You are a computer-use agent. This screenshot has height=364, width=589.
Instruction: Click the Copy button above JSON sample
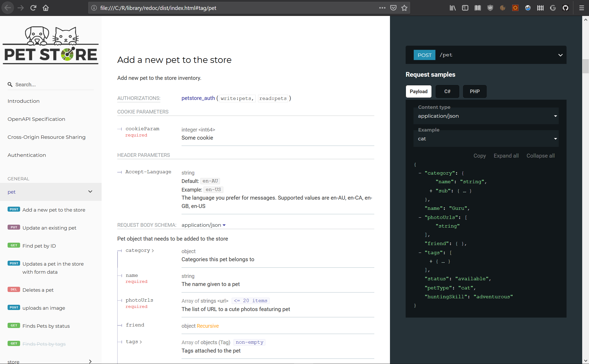pyautogui.click(x=480, y=156)
